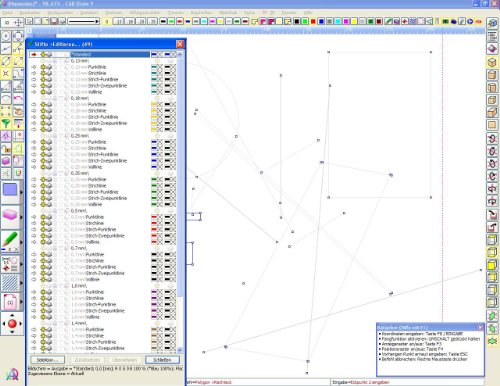
Task: Choose the pink 3D block tool
Action: [10, 215]
